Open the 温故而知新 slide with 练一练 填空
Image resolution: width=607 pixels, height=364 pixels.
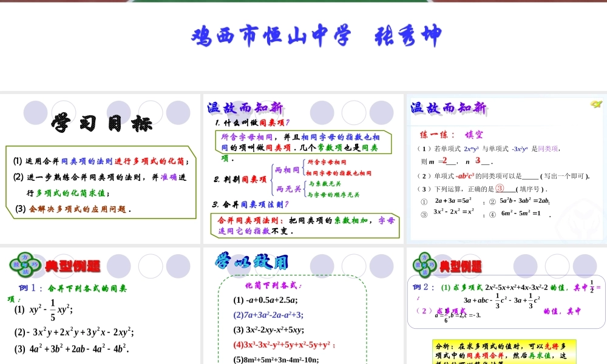point(507,169)
